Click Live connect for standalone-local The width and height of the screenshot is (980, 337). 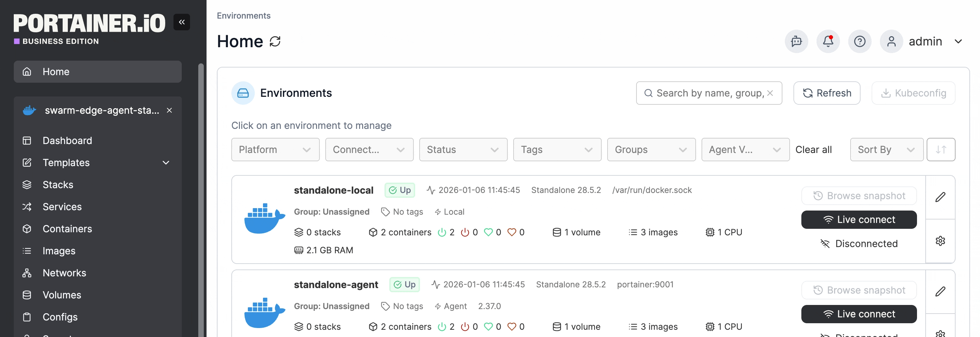[x=858, y=220]
